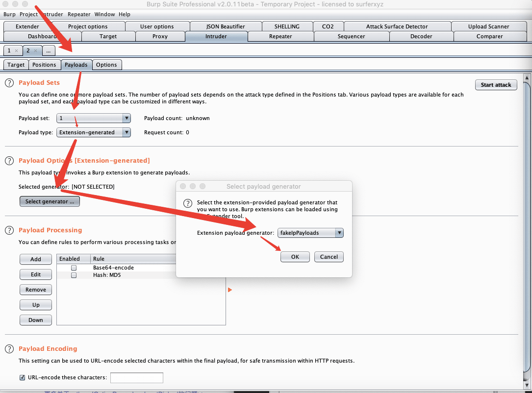The height and width of the screenshot is (393, 532).
Task: Click help icon in Select payload generator dialog
Action: point(188,203)
